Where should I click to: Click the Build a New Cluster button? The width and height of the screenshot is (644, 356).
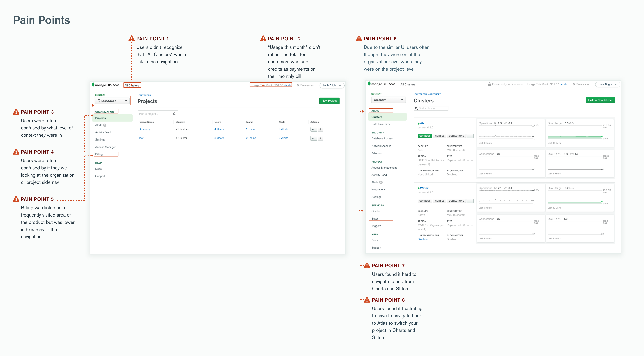(x=600, y=100)
